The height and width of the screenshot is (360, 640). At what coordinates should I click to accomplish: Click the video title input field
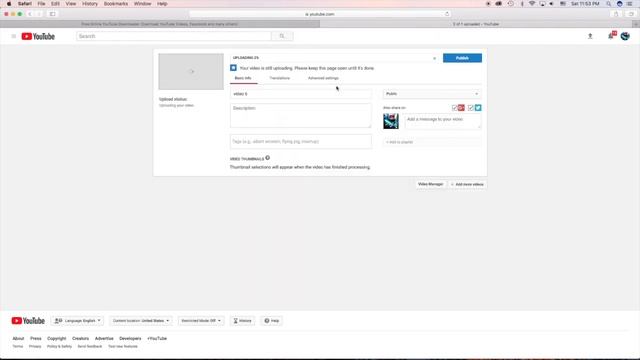click(x=301, y=94)
